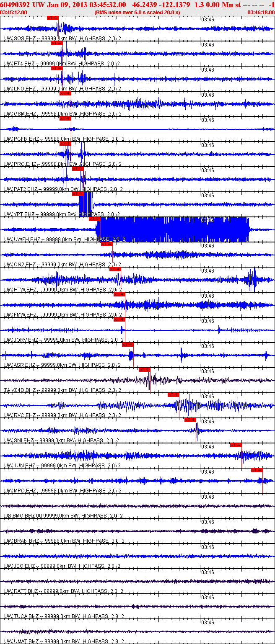Select the red pick flag on PCFR trace
The height and width of the screenshot is (644, 275).
pos(65,118)
